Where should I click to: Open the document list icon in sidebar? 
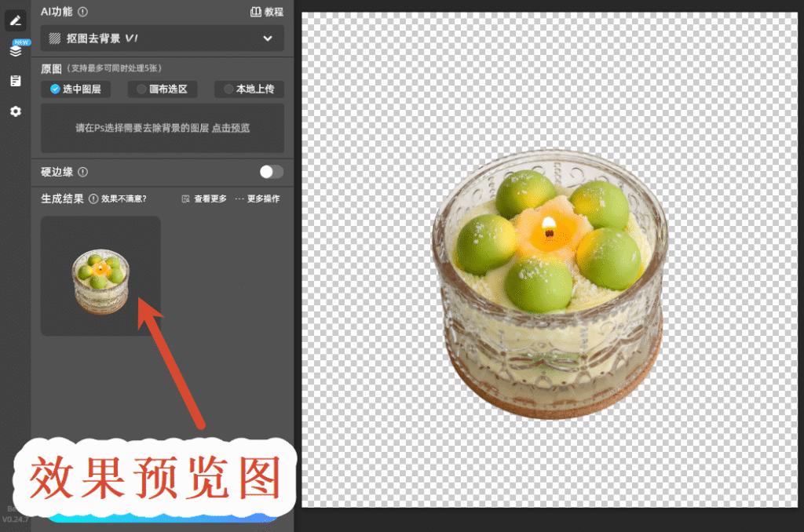click(x=16, y=81)
